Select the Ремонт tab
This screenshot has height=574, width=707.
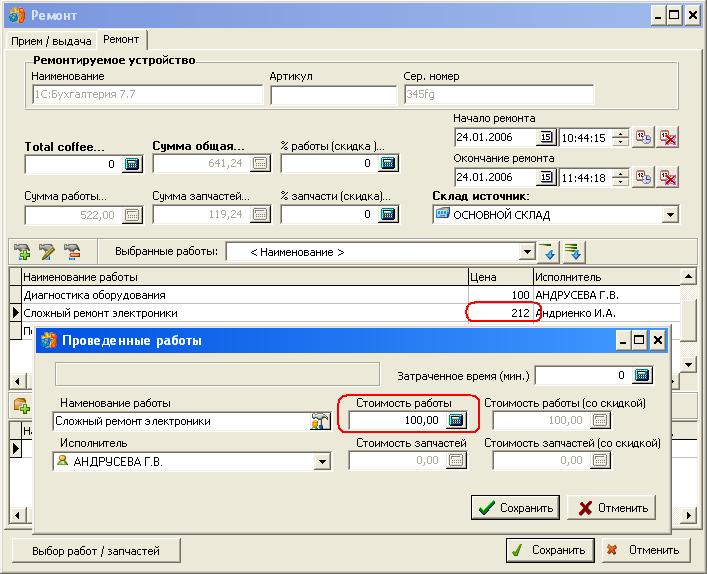tap(121, 39)
